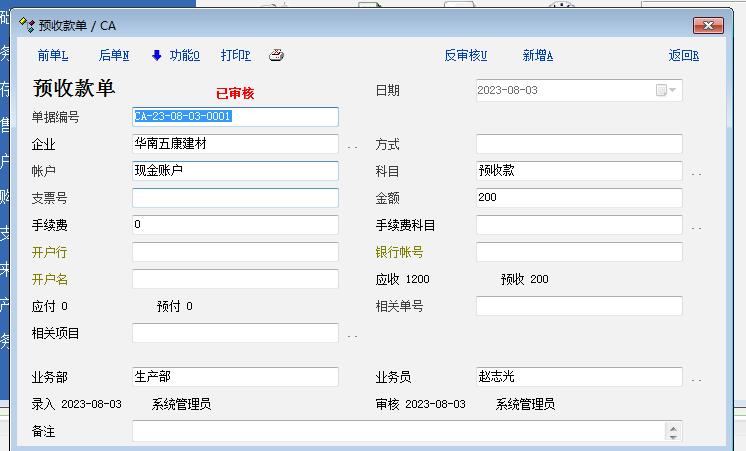Click 返回 to go back

tap(683, 55)
